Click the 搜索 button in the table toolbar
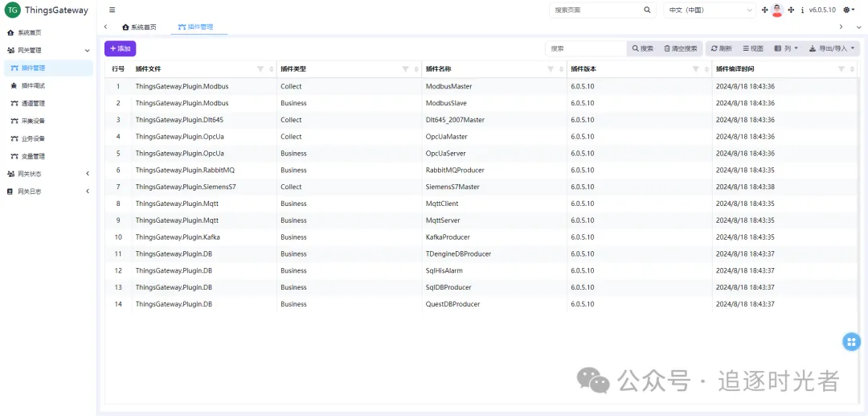 click(643, 49)
